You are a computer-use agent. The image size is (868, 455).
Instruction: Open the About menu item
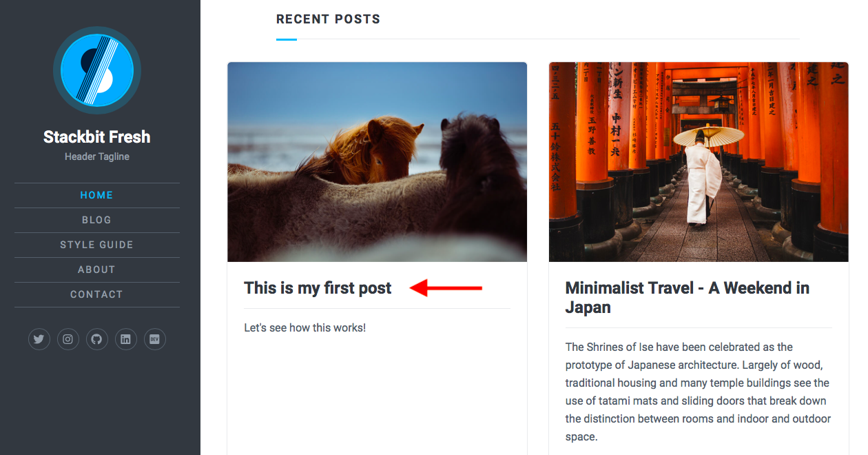(96, 270)
